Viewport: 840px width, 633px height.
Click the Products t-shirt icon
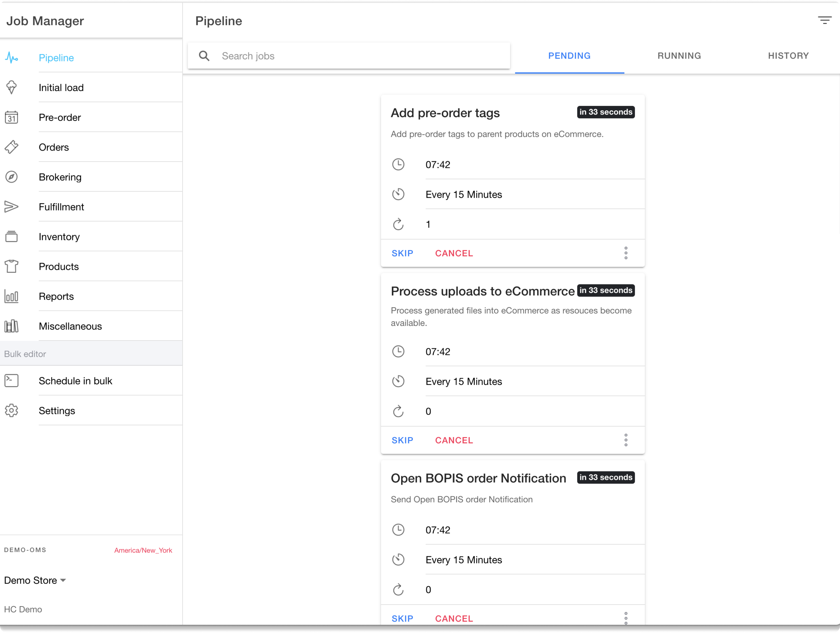click(11, 266)
